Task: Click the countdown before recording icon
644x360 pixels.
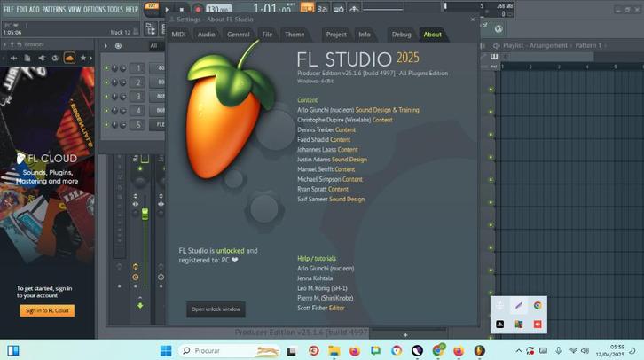Action: click(x=322, y=9)
